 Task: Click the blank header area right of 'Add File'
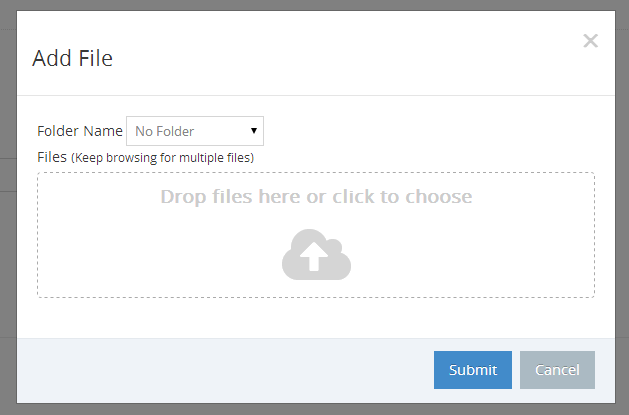click(341, 56)
